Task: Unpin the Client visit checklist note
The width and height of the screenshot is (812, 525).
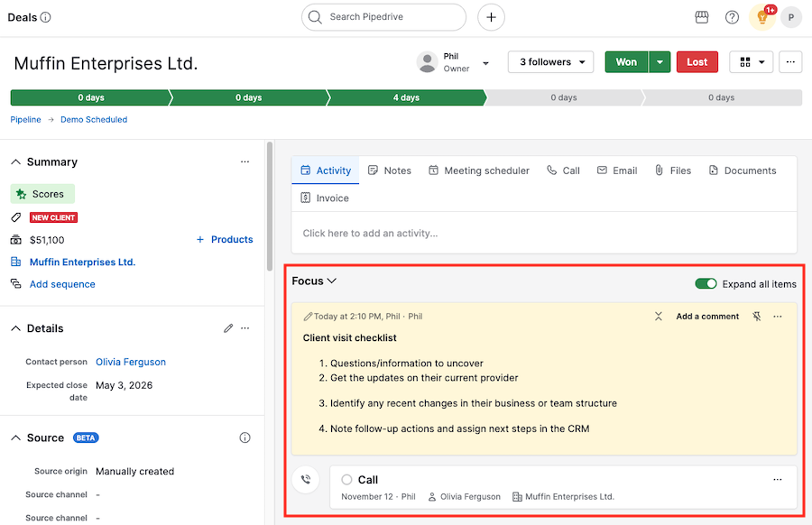Action: tap(757, 317)
